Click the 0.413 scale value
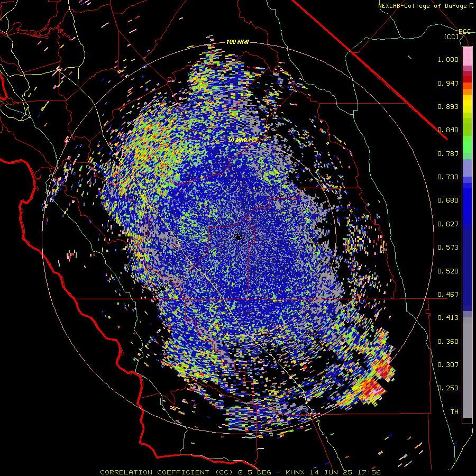This screenshot has width=476, height=476. [448, 318]
